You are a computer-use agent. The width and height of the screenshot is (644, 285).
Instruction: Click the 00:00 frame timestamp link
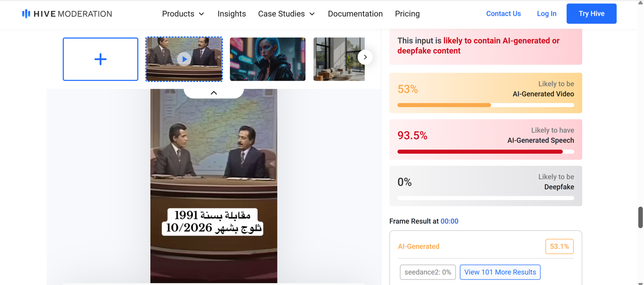pyautogui.click(x=449, y=221)
